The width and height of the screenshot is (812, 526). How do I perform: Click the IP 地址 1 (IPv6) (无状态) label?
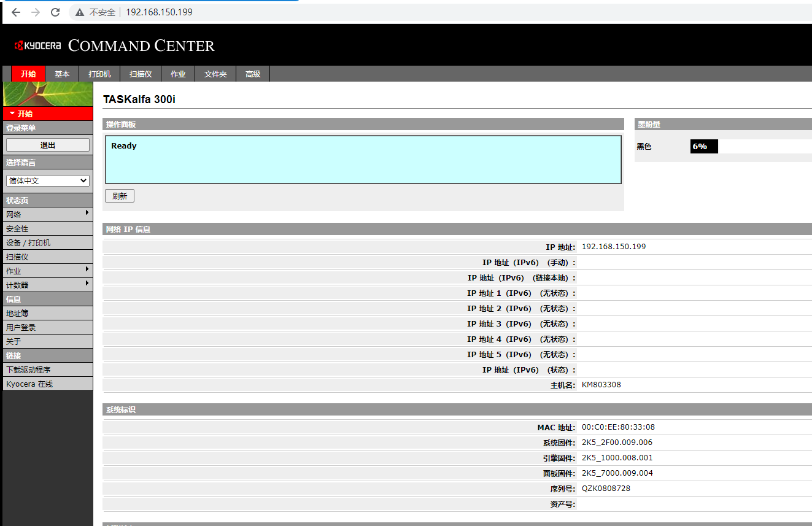point(522,293)
